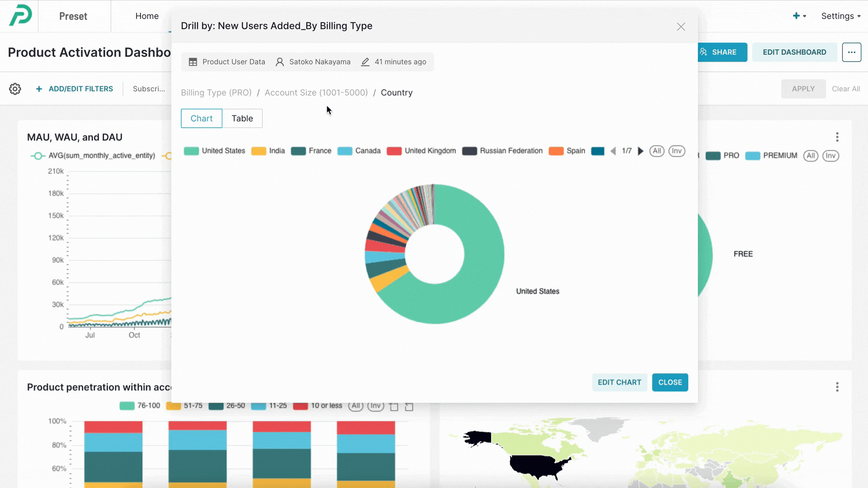Open the MAU, WAU, and DAU chart options menu

(x=837, y=137)
